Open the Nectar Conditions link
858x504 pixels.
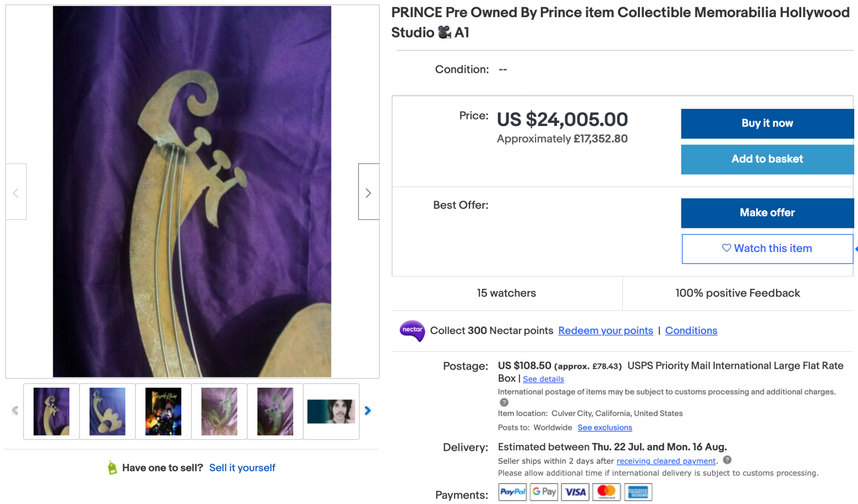tap(691, 331)
